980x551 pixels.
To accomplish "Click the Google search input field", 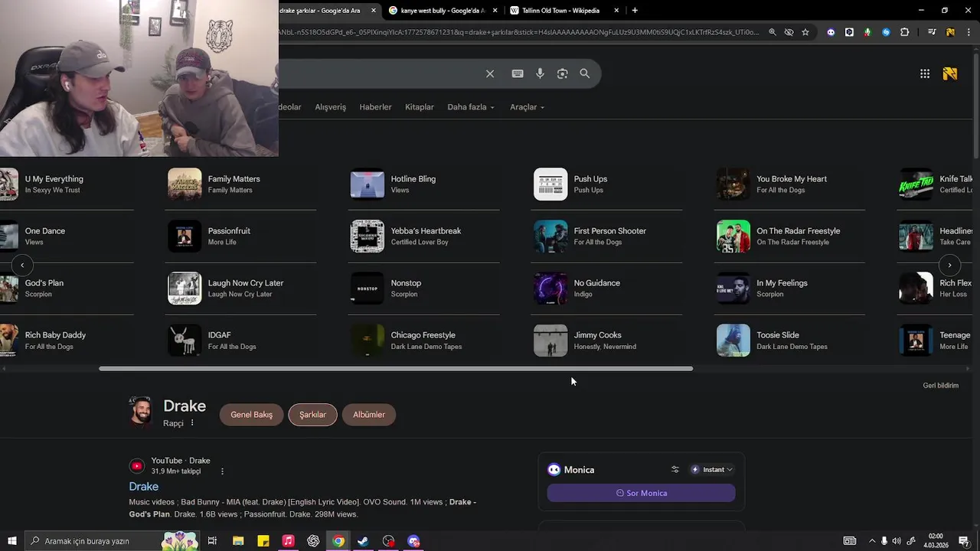I will [379, 73].
